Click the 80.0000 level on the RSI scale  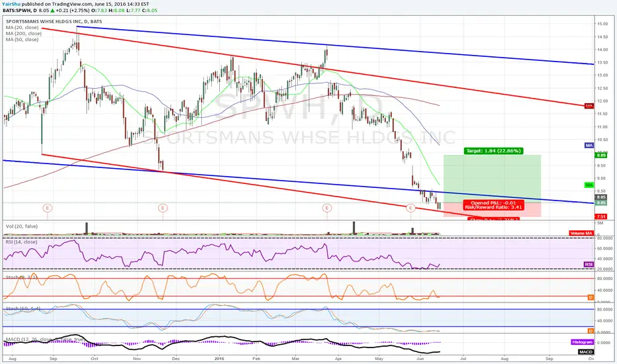pyautogui.click(x=606, y=238)
